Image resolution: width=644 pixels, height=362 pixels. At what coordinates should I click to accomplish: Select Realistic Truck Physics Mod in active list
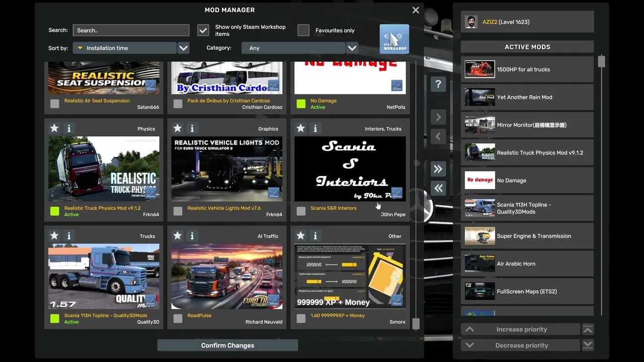527,152
